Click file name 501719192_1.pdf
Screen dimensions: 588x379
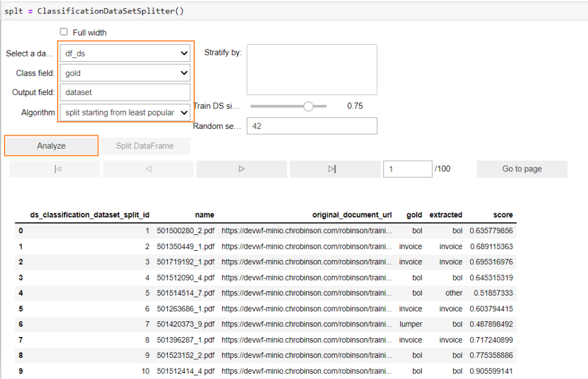point(185,262)
